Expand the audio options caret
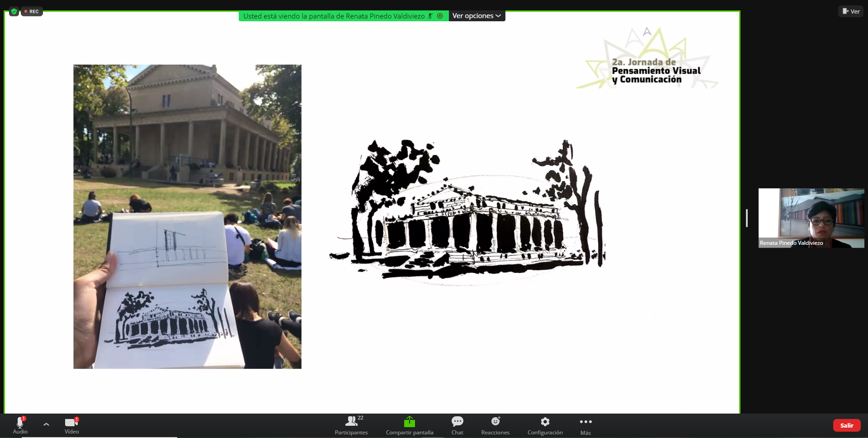 (46, 424)
